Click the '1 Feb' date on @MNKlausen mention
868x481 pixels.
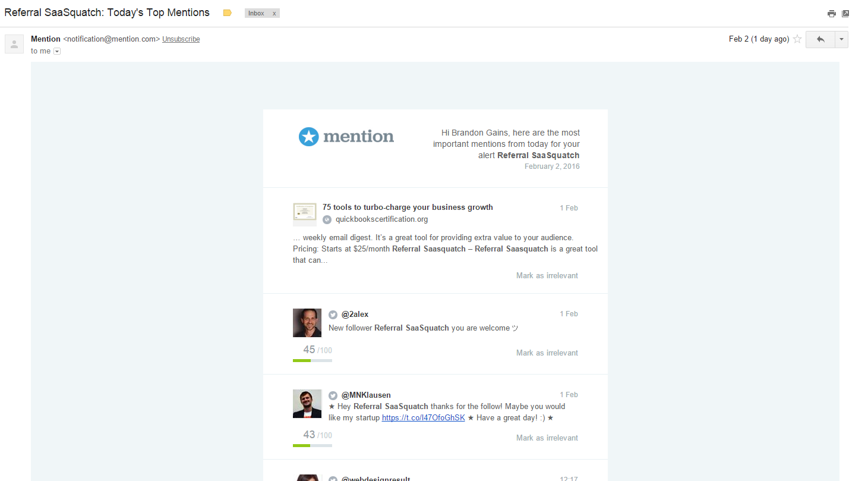click(x=569, y=395)
